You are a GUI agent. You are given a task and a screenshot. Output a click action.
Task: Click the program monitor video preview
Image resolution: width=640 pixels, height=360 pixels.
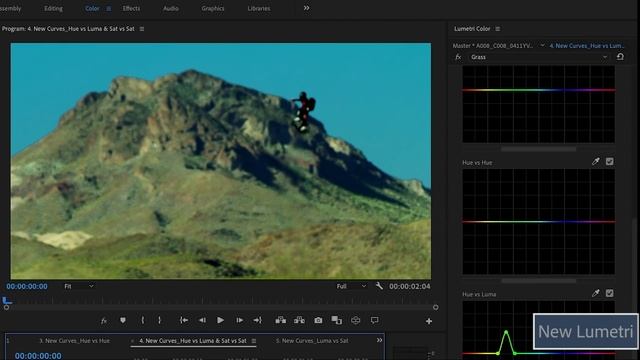(221, 161)
